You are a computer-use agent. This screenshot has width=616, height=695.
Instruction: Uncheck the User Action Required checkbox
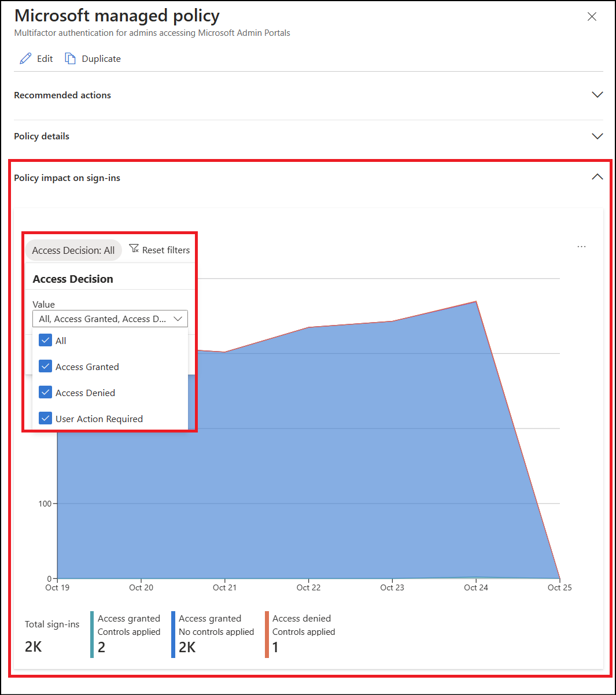point(46,418)
